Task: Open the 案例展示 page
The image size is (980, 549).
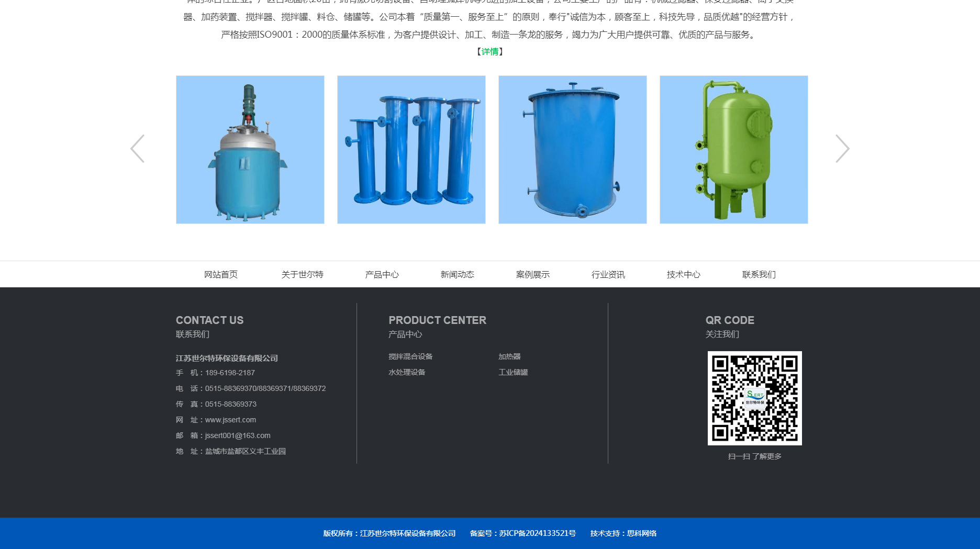Action: pyautogui.click(x=532, y=274)
